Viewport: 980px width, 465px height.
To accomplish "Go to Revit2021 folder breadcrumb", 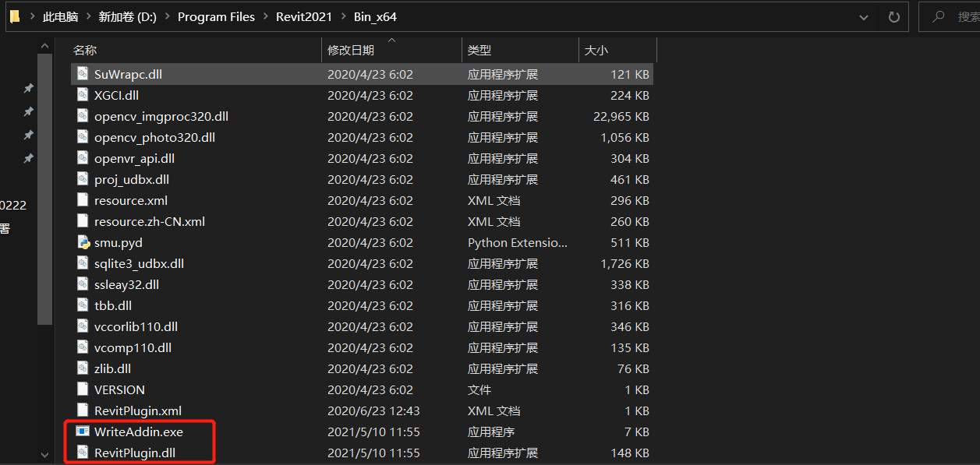I will (305, 17).
